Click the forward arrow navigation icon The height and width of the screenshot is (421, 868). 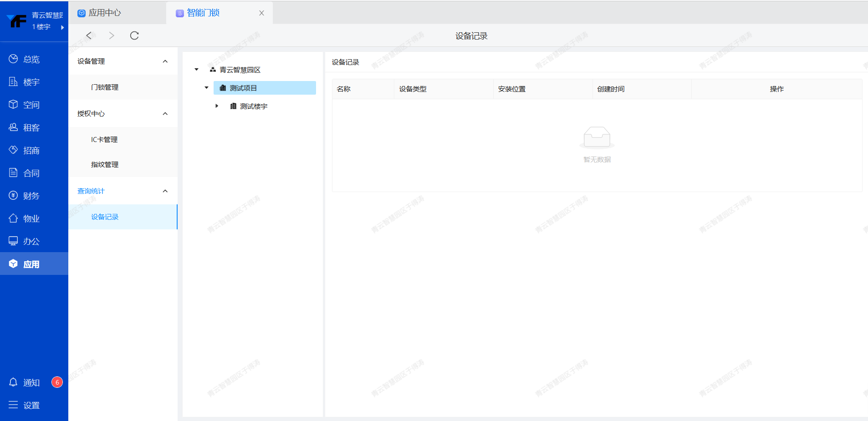click(112, 36)
